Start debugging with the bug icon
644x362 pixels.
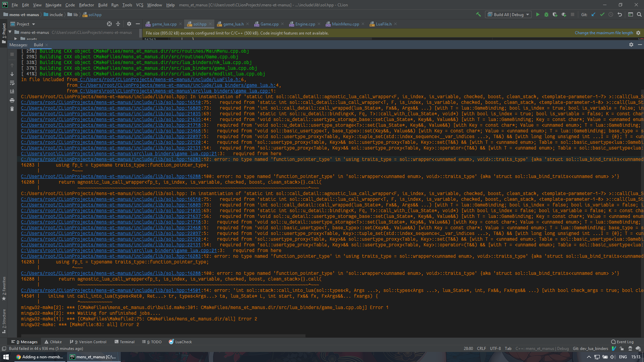pyautogui.click(x=546, y=15)
